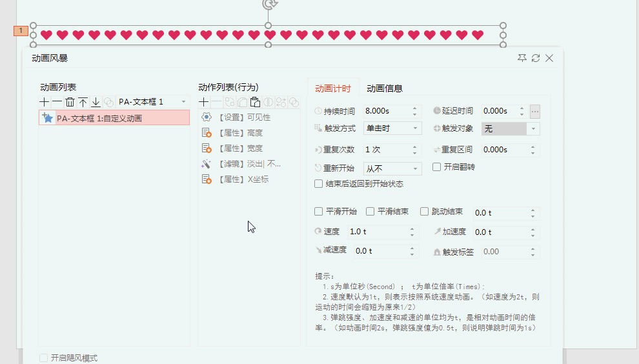Delete animation using the trash icon
The width and height of the screenshot is (639, 364).
click(x=70, y=102)
